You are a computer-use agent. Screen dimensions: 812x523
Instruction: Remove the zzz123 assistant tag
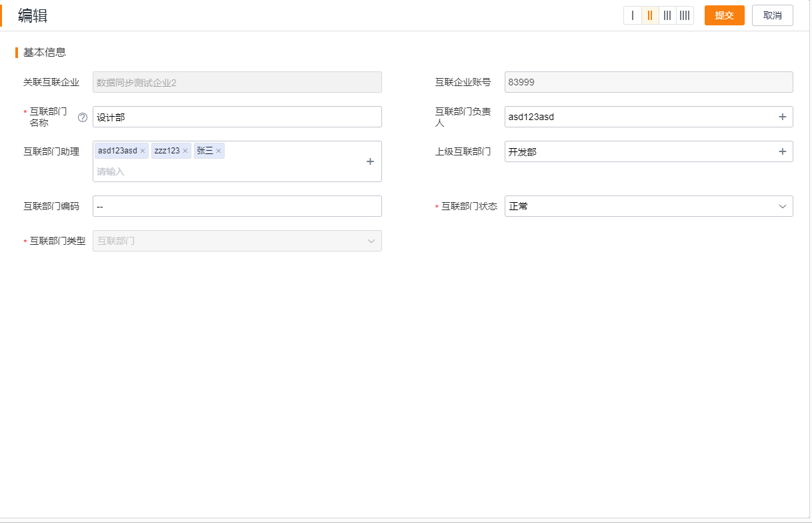[185, 151]
